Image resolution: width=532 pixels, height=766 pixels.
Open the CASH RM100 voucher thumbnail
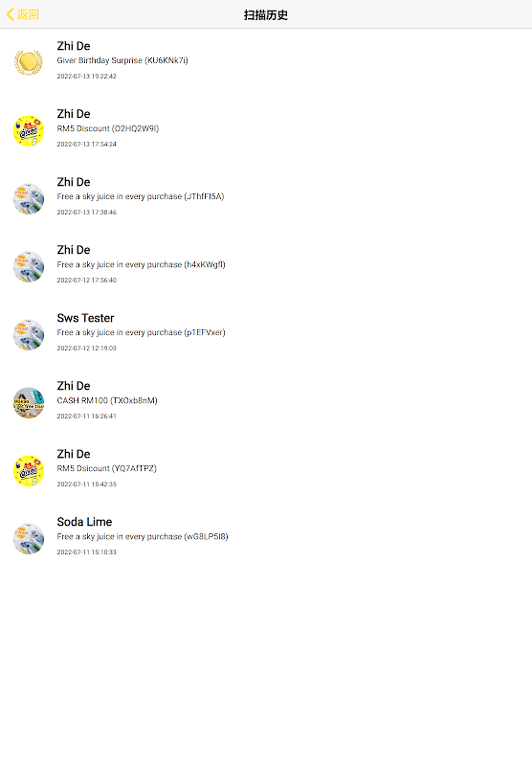(x=29, y=402)
